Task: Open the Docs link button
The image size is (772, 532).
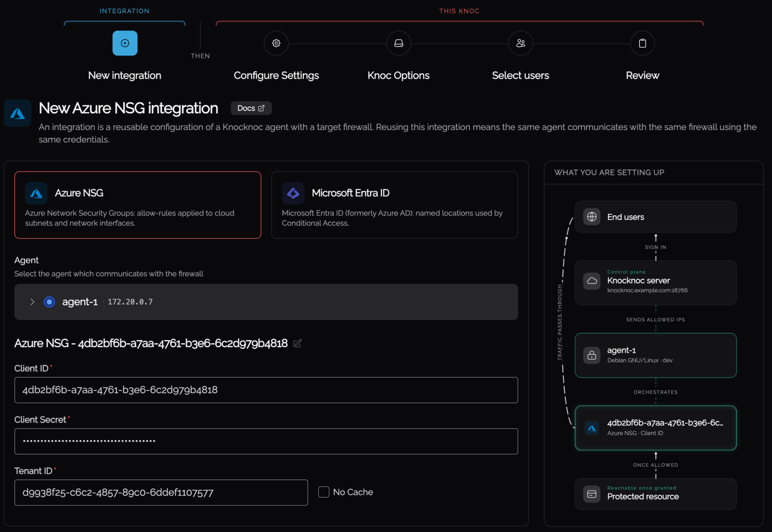Action: click(251, 108)
